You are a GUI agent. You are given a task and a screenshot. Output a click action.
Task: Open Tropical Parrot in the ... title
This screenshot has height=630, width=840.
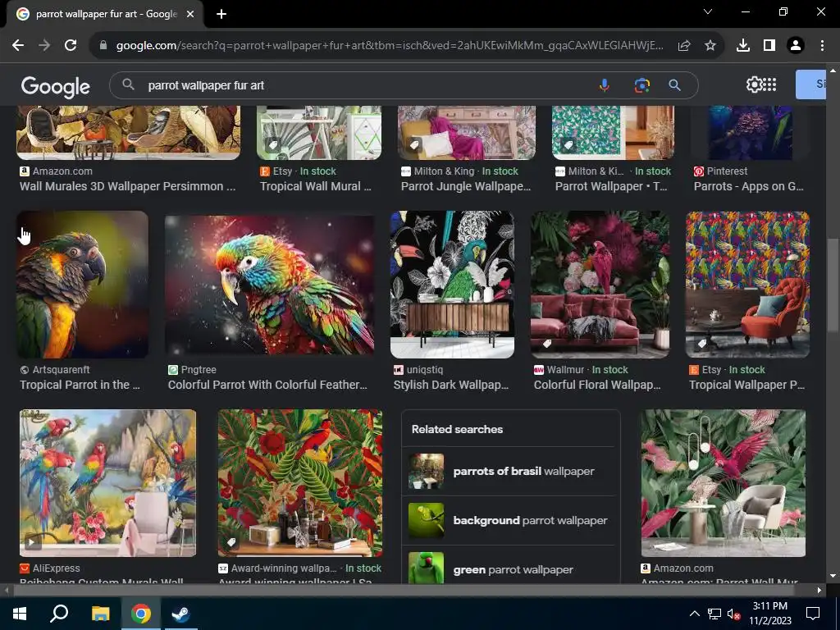pyautogui.click(x=80, y=385)
